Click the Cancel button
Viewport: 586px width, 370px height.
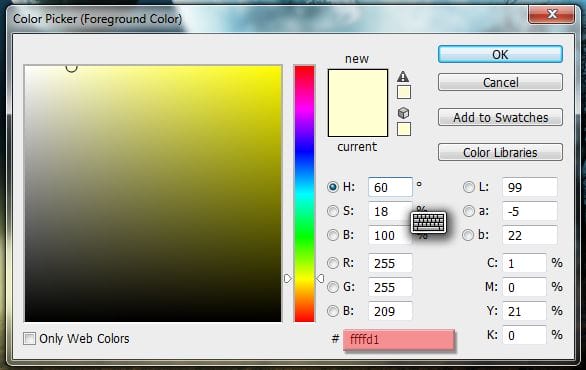pos(500,82)
